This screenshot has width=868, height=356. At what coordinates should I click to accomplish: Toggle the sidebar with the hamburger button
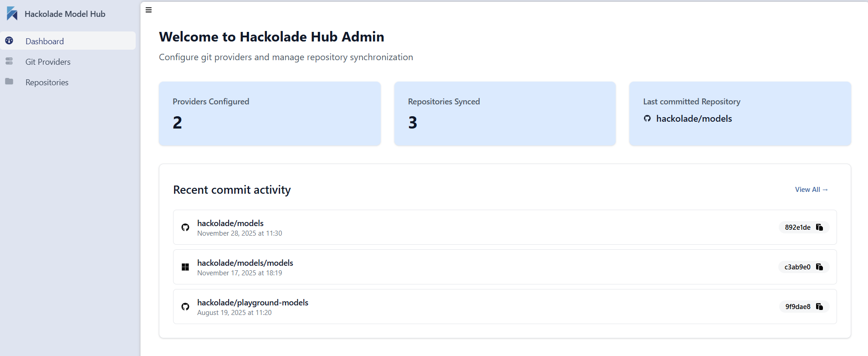(148, 10)
